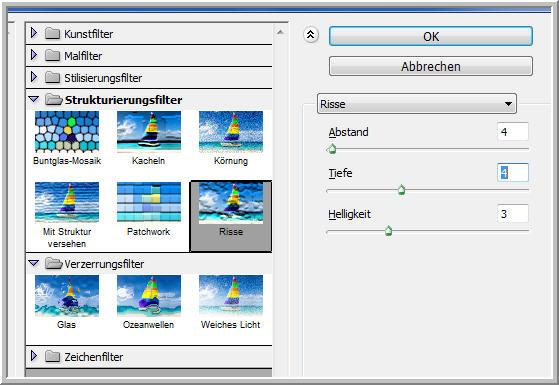Expand the Kunstfilter folder
Image resolution: width=559 pixels, height=385 pixels.
coord(34,33)
